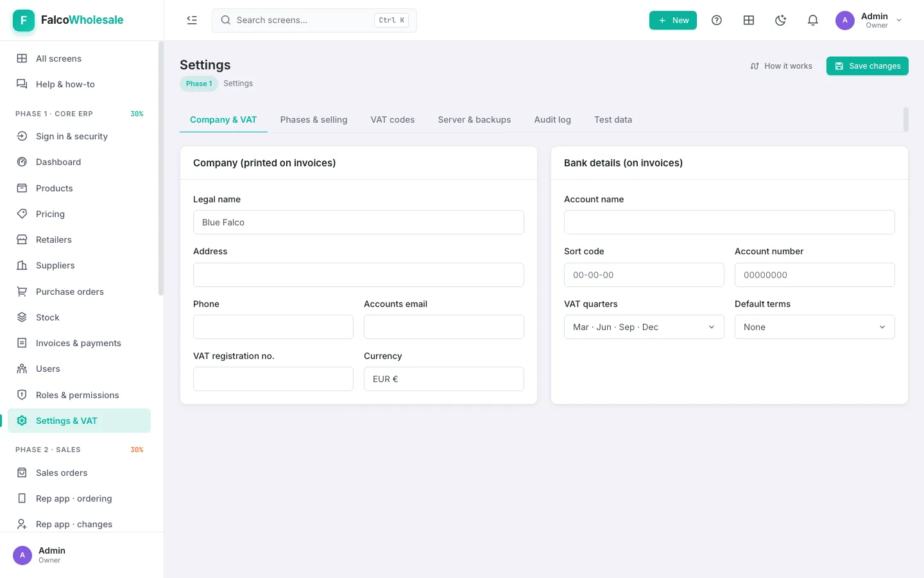This screenshot has width=924, height=578.
Task: Open Stock in sidebar
Action: coord(79,317)
